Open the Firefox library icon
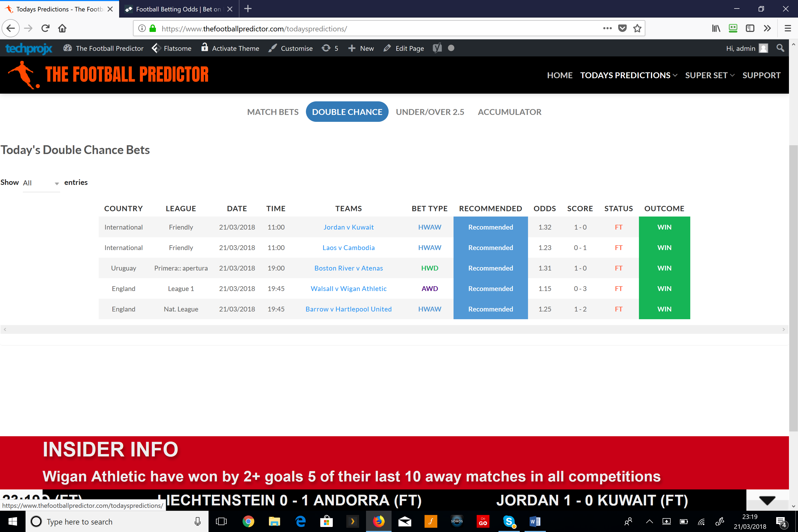The image size is (798, 532). click(x=716, y=28)
